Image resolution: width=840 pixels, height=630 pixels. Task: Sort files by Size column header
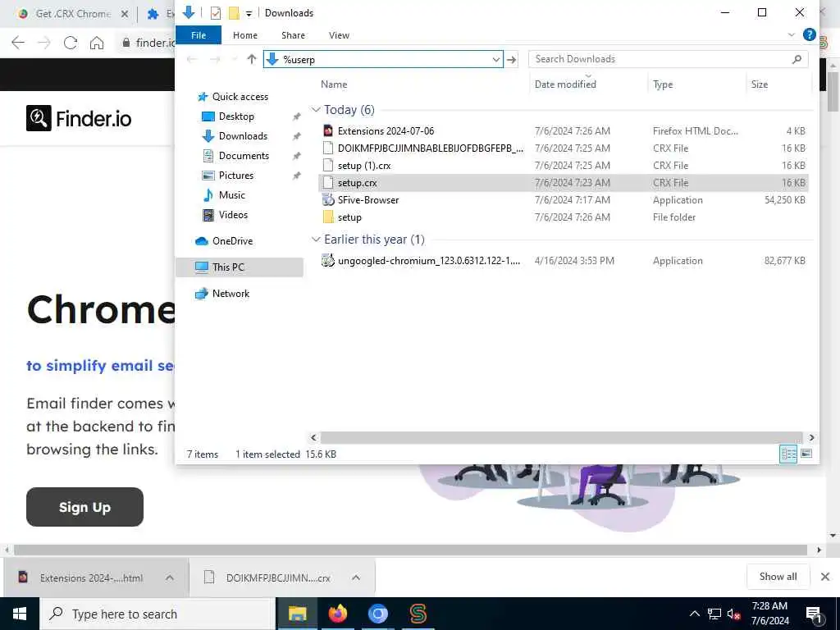[x=759, y=84]
